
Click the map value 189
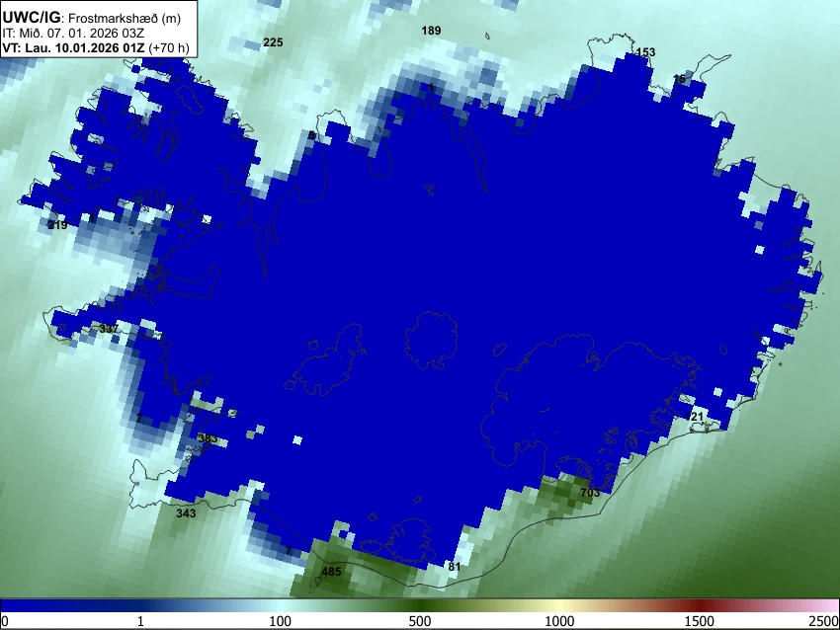(431, 31)
